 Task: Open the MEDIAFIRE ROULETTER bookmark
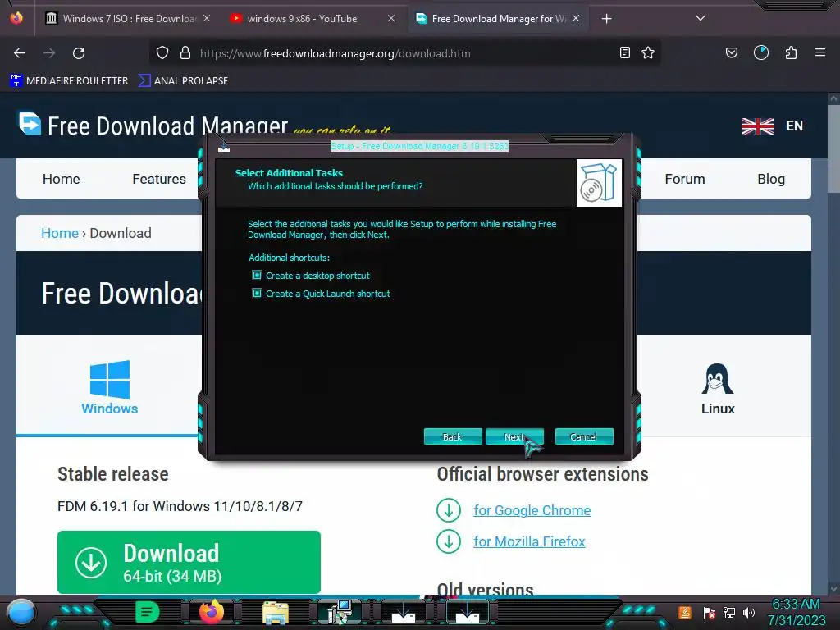pos(69,81)
